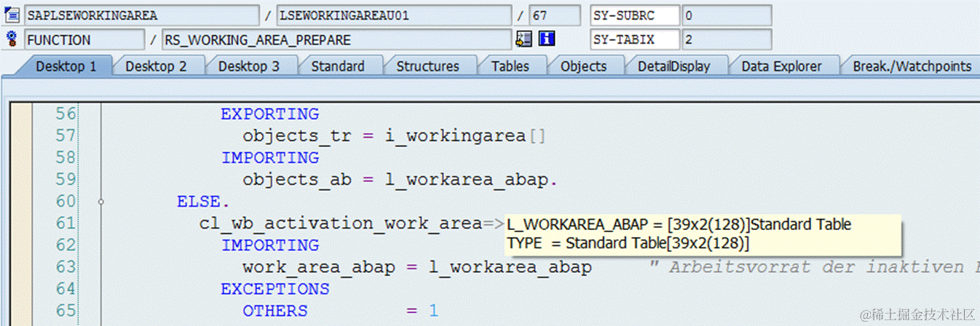This screenshot has height=326, width=980.
Task: Click the line number field showing 67
Action: 554,15
